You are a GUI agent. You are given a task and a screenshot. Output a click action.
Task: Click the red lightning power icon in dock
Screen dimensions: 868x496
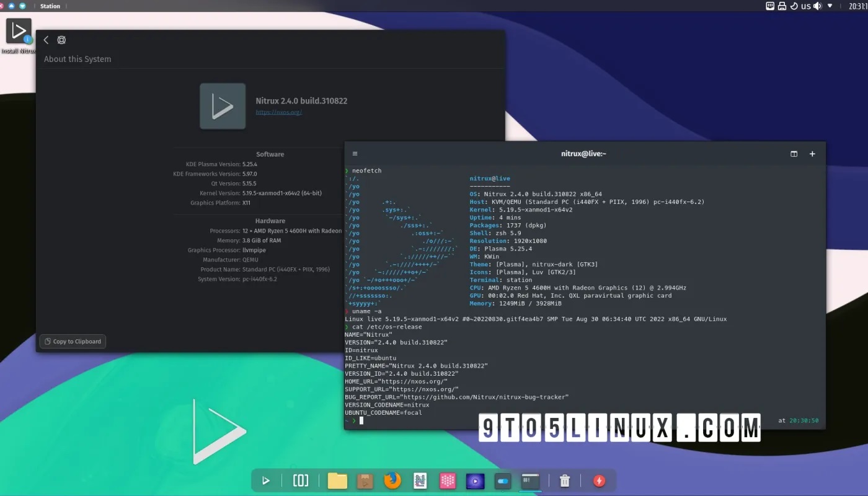point(599,480)
